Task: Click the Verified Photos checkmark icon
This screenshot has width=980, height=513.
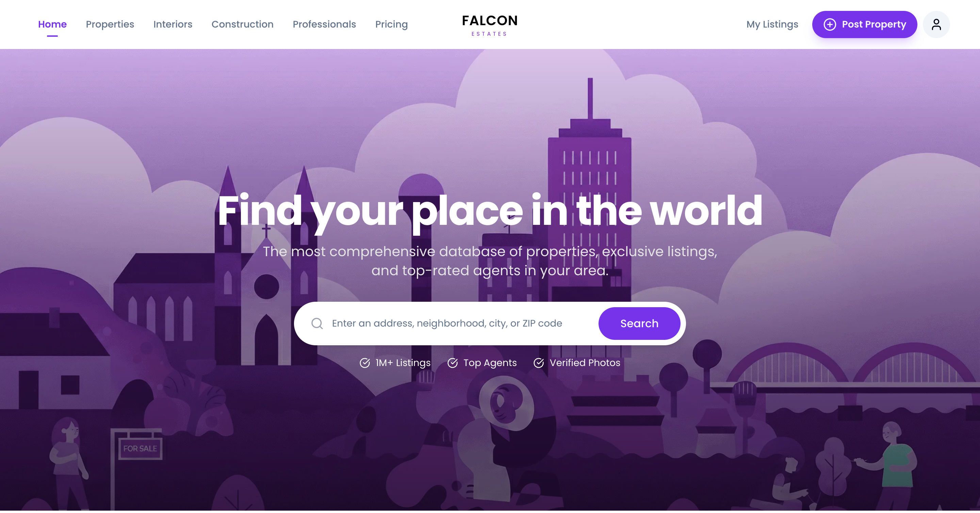Action: [539, 363]
